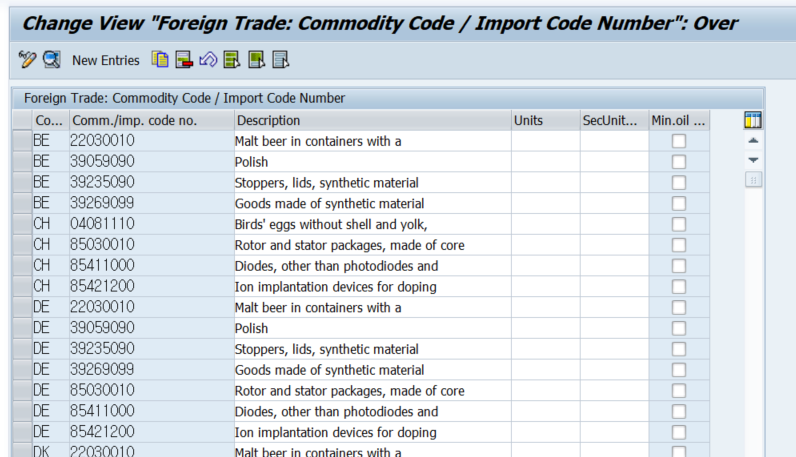Check Min.oil box for DE 39059090

click(679, 329)
